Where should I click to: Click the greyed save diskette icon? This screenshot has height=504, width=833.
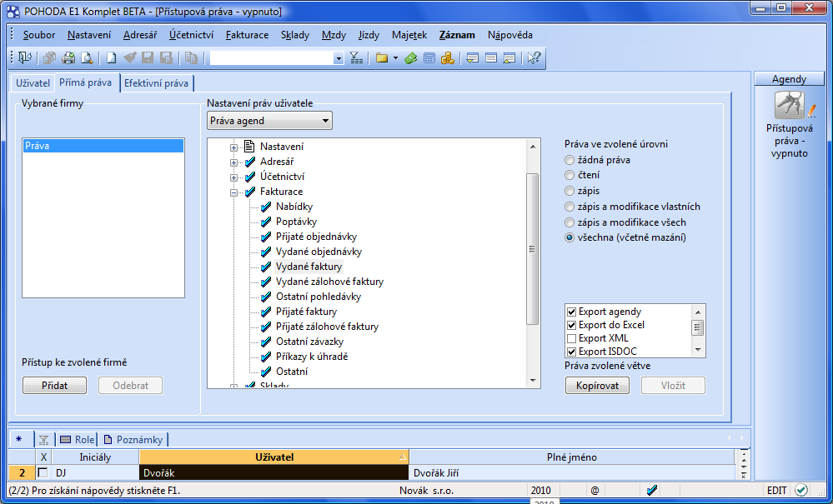tap(148, 57)
